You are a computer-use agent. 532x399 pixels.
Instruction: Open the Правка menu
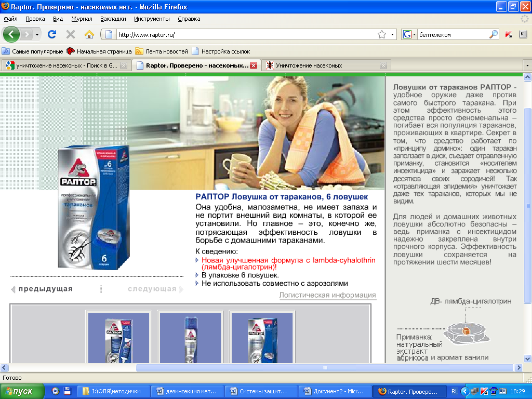click(35, 19)
